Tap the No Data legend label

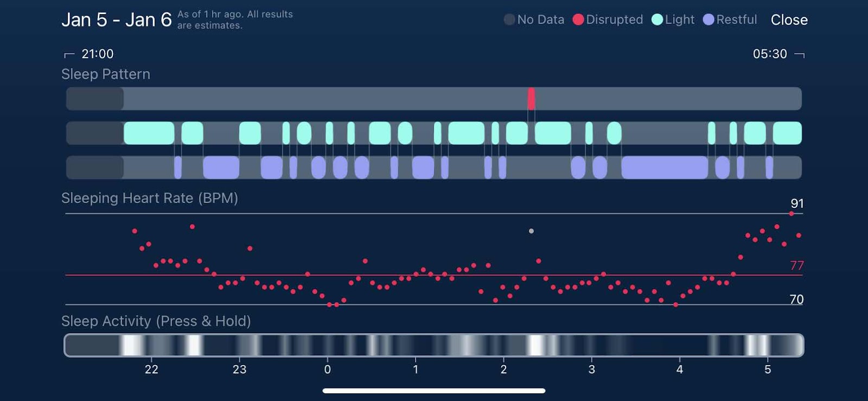pos(541,20)
